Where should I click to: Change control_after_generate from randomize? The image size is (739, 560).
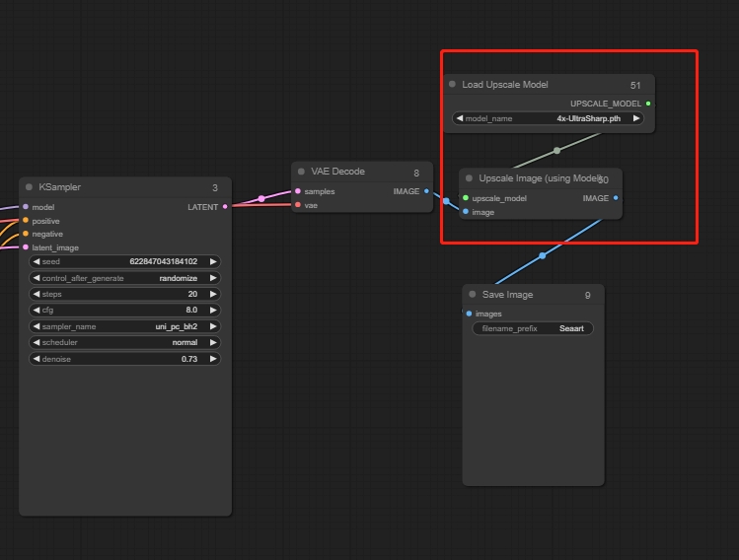(124, 278)
